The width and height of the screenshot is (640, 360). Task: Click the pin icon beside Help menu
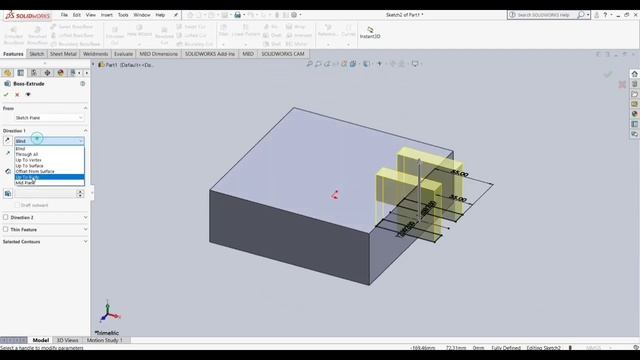[176, 15]
